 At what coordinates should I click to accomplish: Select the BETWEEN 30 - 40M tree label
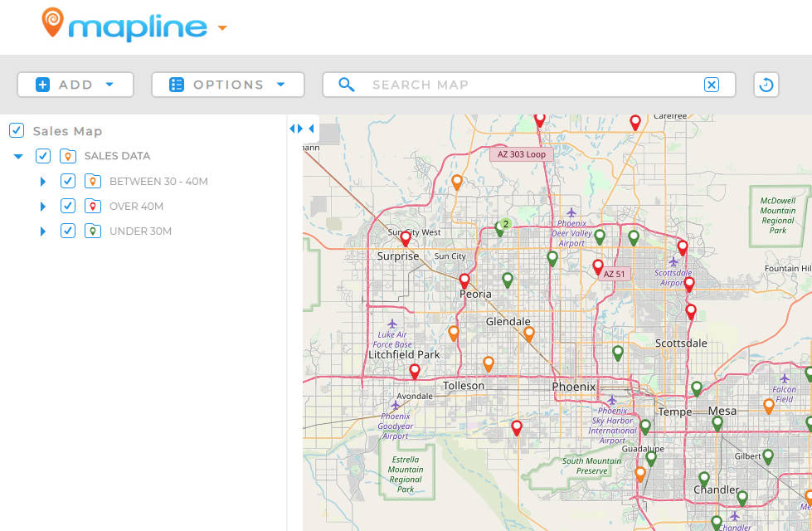pyautogui.click(x=158, y=182)
